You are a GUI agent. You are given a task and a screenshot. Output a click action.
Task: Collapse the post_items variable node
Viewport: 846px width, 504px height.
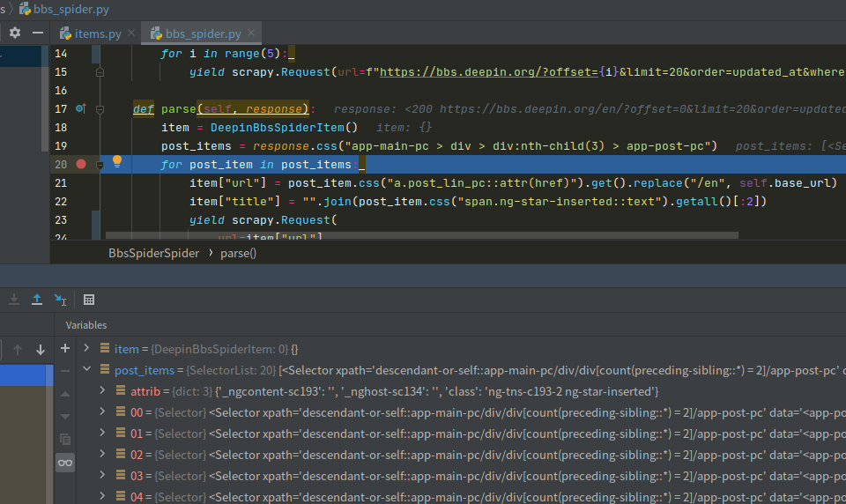85,370
